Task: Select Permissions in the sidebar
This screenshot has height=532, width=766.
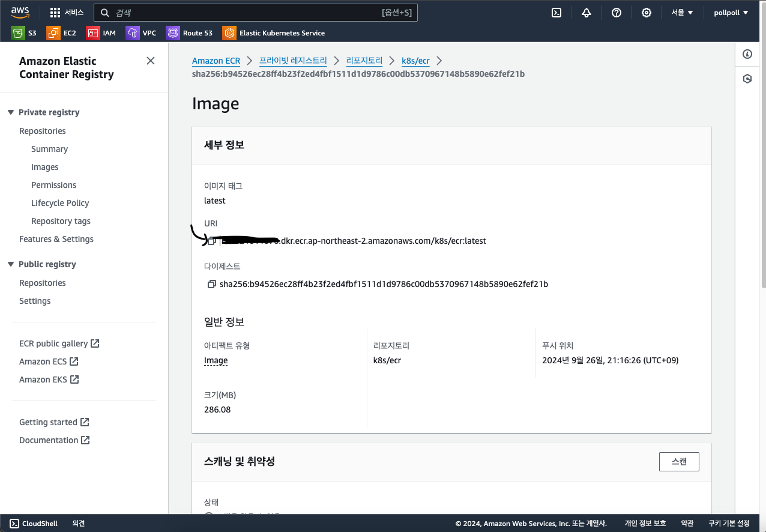Action: (54, 185)
